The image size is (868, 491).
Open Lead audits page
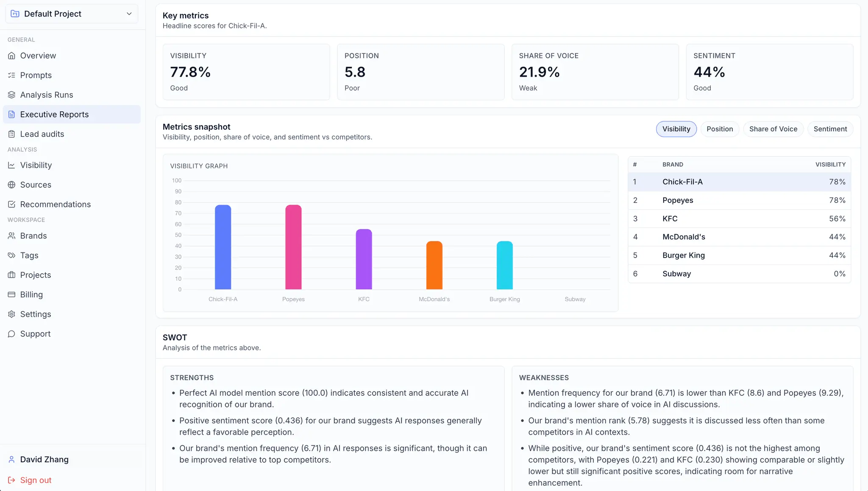tap(42, 134)
